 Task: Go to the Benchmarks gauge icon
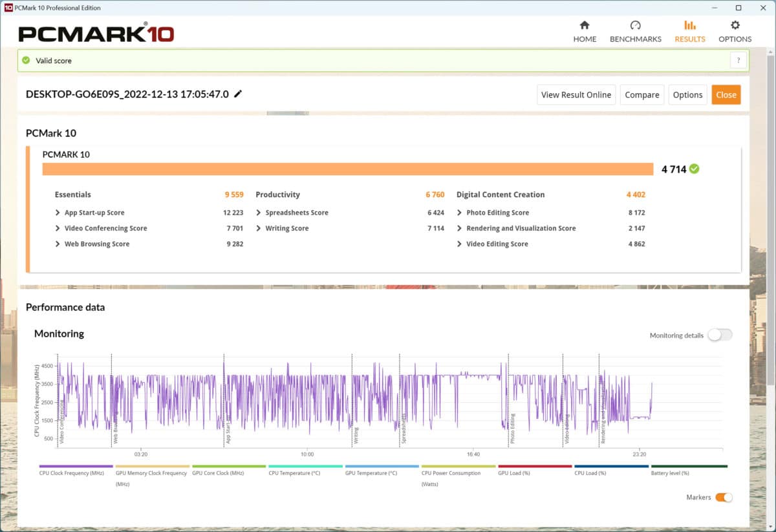coord(635,26)
